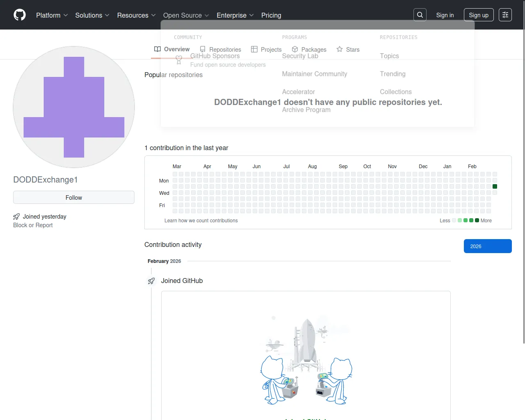
Task: Open the Enterprise dropdown menu
Action: pos(235,15)
